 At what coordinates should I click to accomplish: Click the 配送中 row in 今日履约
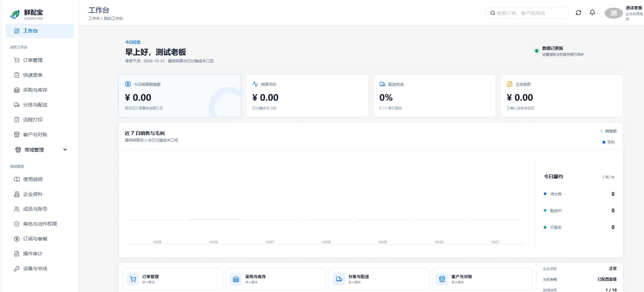coord(579,211)
